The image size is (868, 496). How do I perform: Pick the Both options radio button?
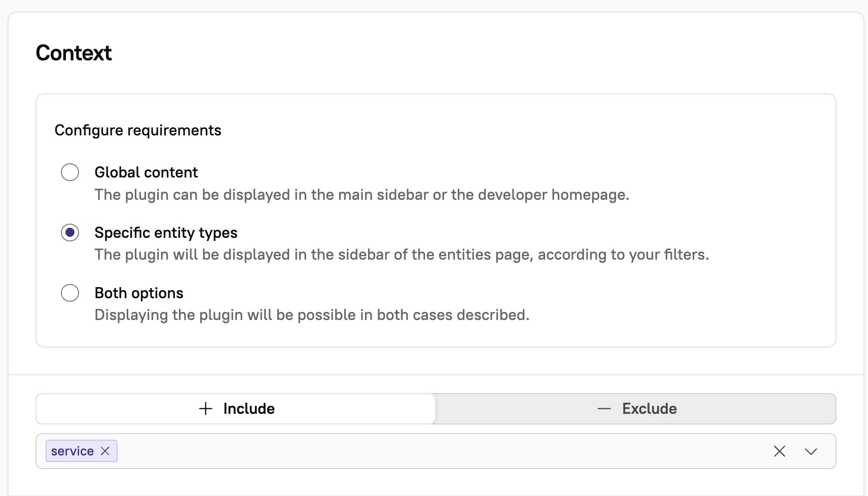70,293
